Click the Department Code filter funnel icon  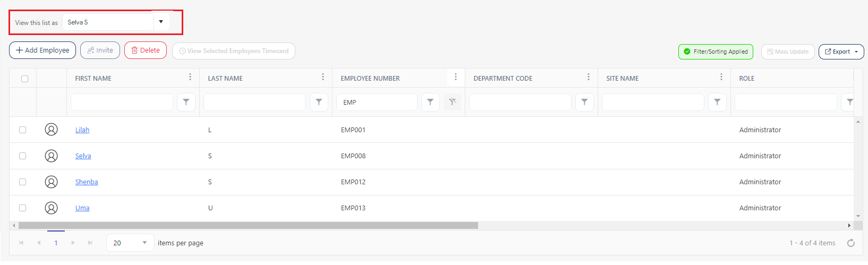pyautogui.click(x=584, y=102)
